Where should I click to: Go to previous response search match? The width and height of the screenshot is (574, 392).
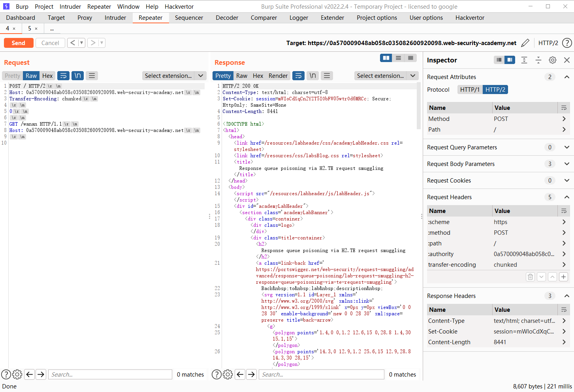pyautogui.click(x=240, y=374)
